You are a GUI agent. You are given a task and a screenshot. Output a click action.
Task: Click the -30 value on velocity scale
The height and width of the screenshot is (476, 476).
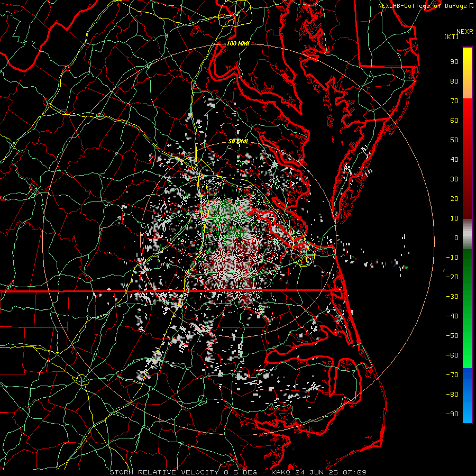pos(452,297)
